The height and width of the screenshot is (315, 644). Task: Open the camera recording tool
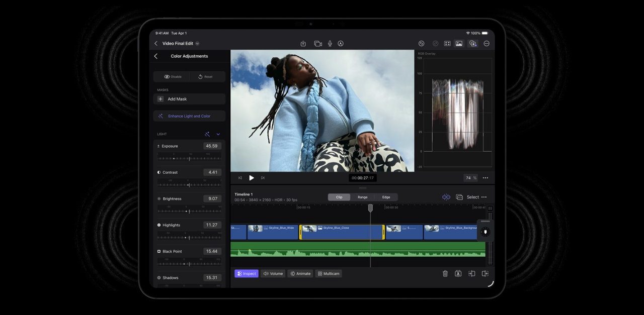coord(317,43)
